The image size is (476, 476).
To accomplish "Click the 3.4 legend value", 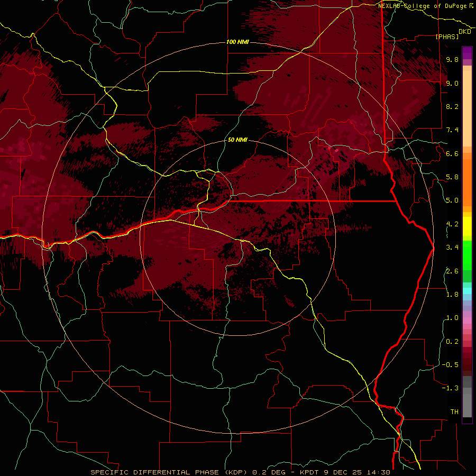I will [x=452, y=248].
